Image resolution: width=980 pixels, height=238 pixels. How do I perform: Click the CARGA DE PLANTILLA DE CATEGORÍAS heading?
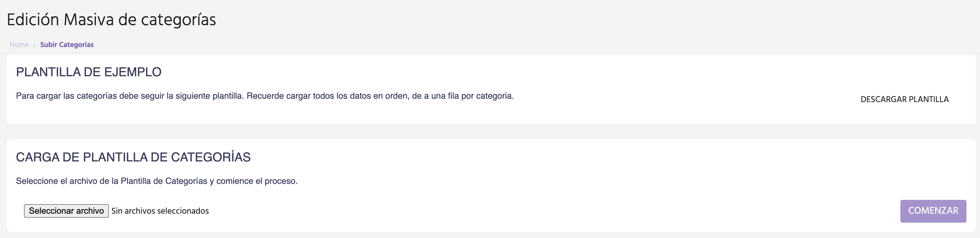[133, 157]
